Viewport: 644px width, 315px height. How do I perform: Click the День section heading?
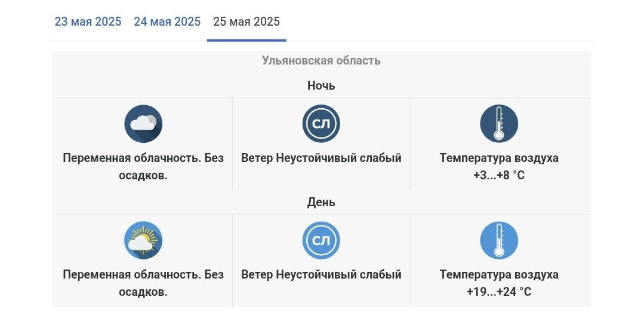click(321, 202)
